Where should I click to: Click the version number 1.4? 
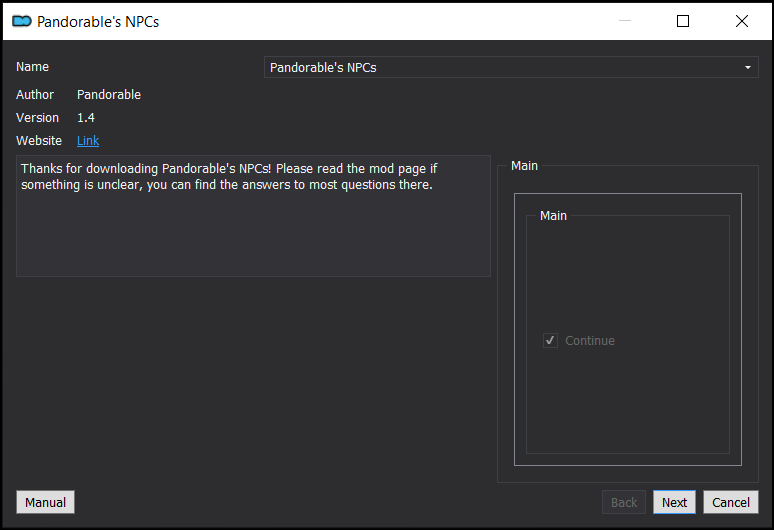(86, 117)
